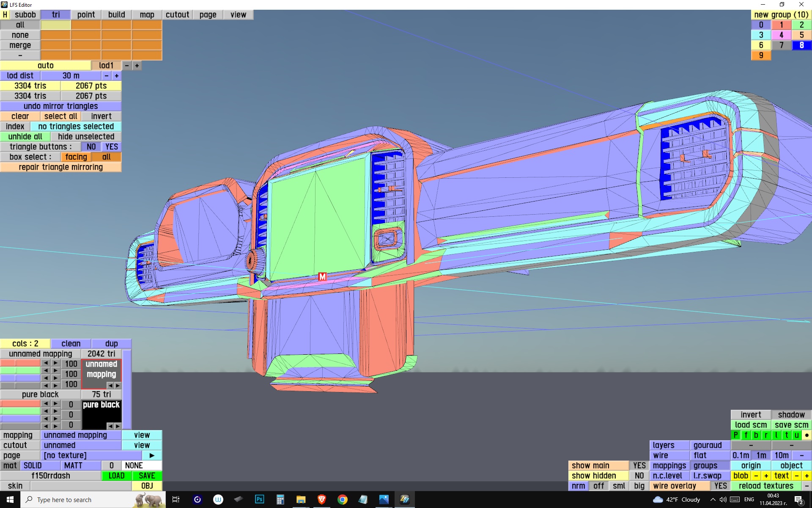The width and height of the screenshot is (812, 508).
Task: Set triangle buttons to YES
Action: point(112,147)
